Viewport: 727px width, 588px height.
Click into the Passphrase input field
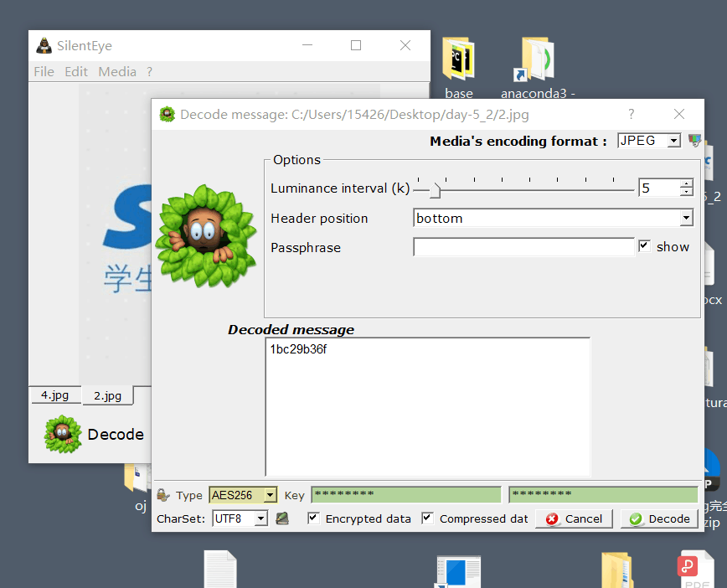(x=523, y=247)
